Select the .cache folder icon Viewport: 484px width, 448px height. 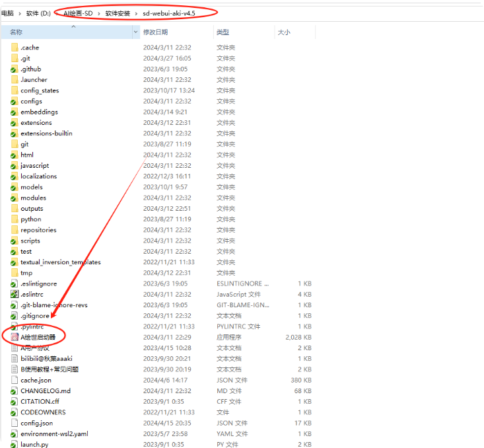click(x=15, y=48)
